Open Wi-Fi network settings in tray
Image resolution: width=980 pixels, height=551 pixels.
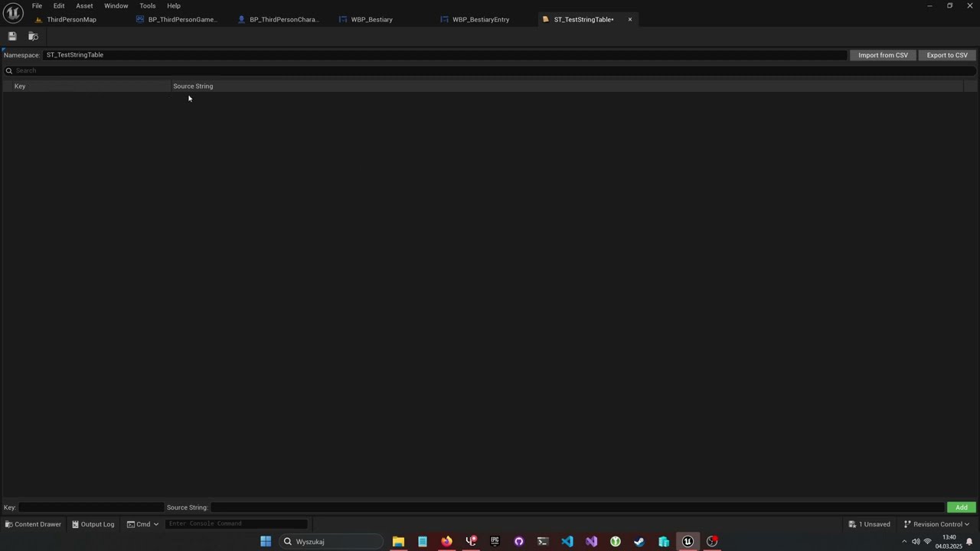[x=927, y=542]
